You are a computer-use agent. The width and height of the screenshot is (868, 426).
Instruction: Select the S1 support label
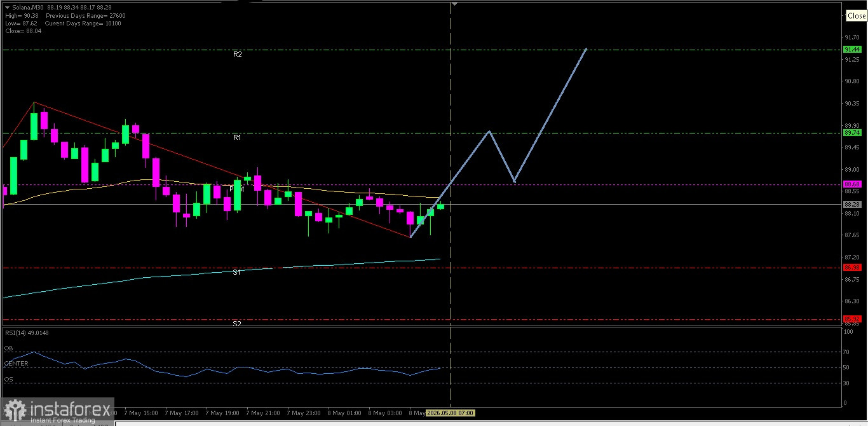(x=236, y=272)
